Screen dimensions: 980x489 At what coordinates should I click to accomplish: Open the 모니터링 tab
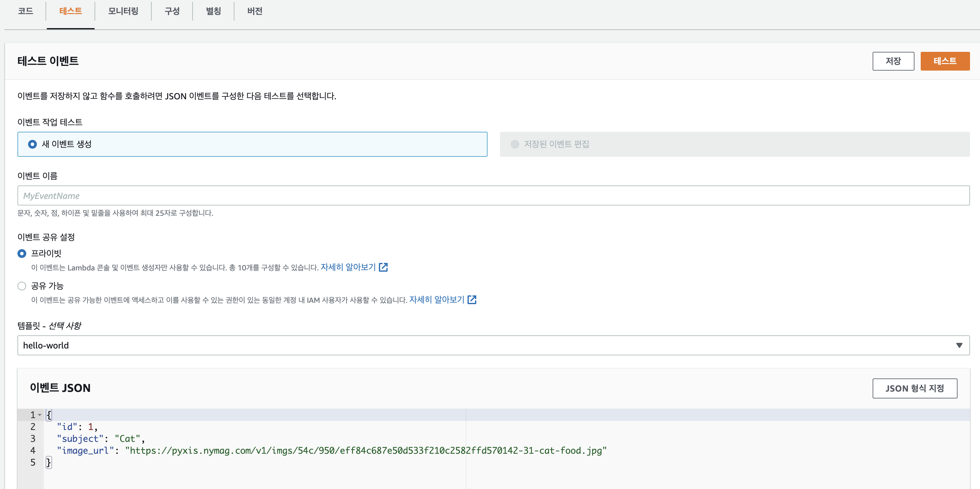(123, 11)
